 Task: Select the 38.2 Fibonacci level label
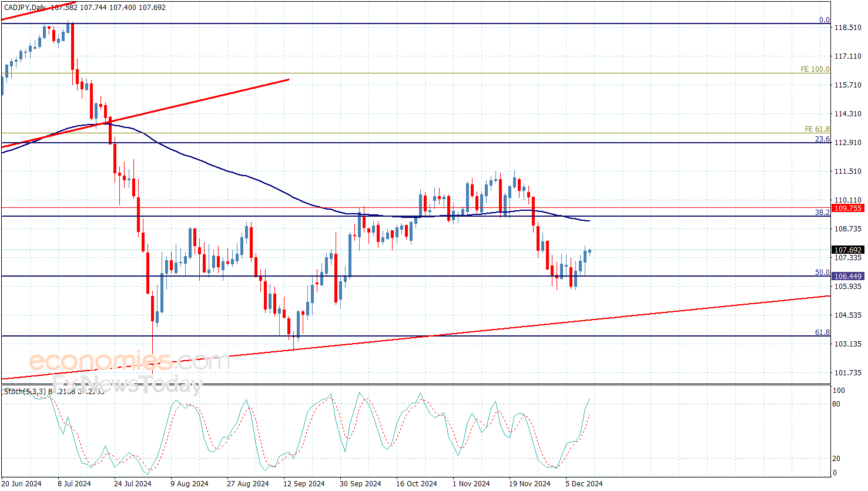tap(822, 213)
